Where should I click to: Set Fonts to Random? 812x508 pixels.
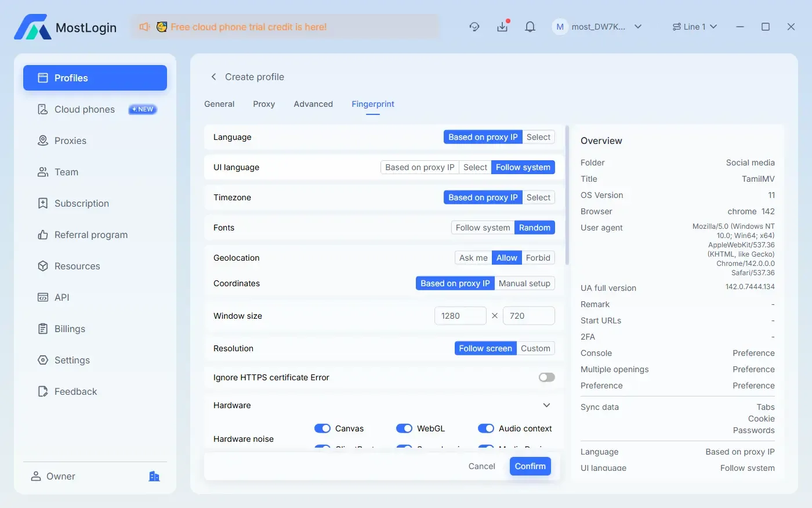click(x=534, y=227)
